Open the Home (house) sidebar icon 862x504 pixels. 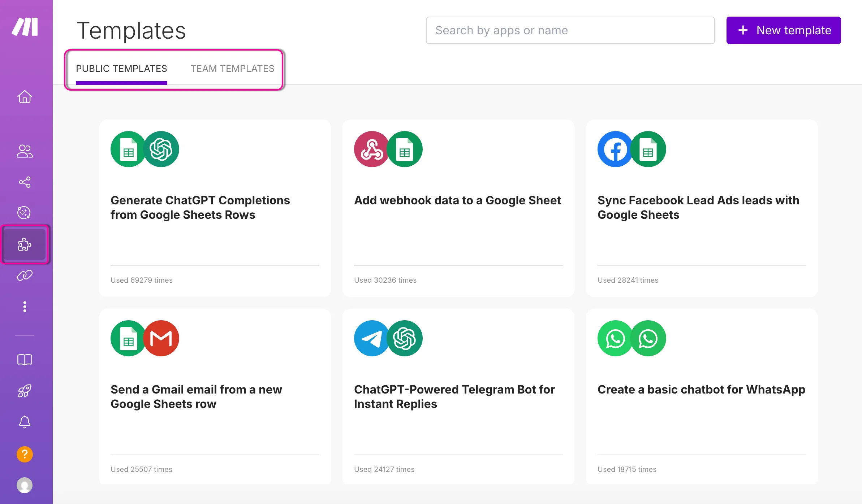25,97
